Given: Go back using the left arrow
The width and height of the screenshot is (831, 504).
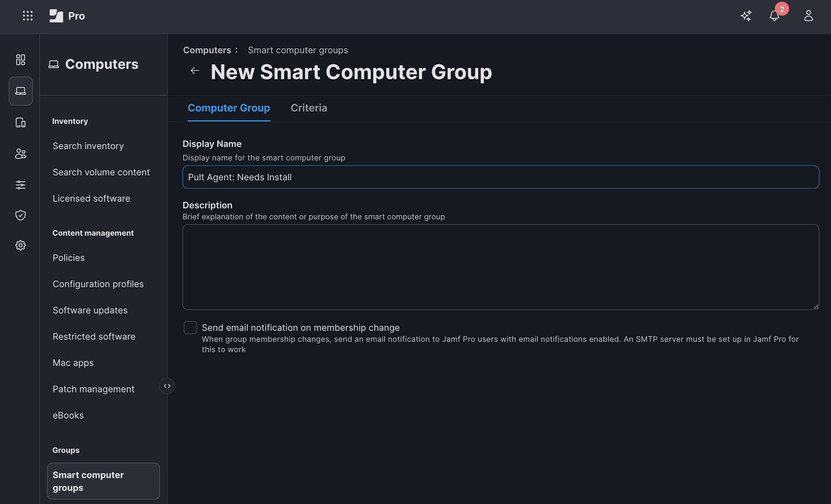Looking at the screenshot, I should [195, 71].
